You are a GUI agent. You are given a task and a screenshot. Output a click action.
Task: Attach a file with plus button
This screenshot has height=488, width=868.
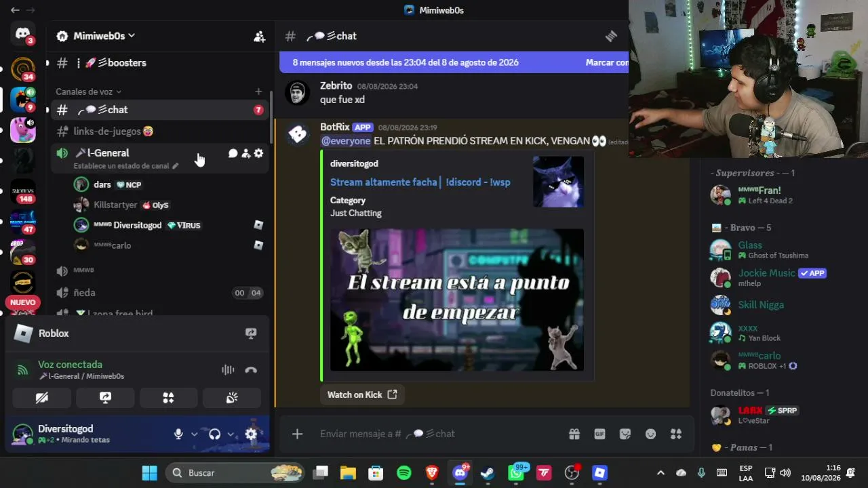pos(297,434)
